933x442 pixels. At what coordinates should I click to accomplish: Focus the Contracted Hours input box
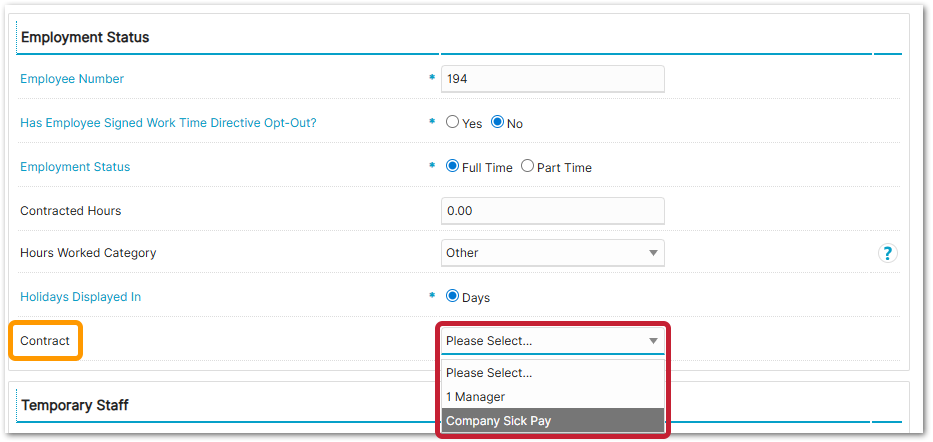pos(552,211)
